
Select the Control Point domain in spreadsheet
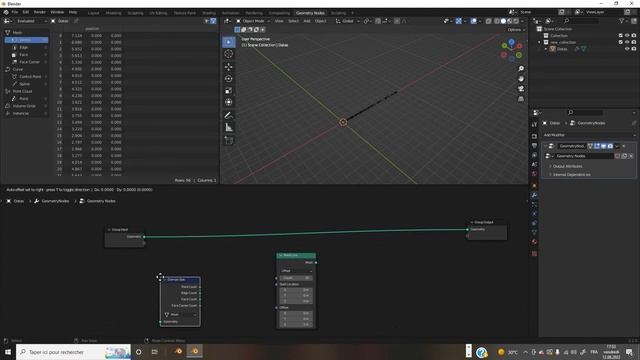27,77
